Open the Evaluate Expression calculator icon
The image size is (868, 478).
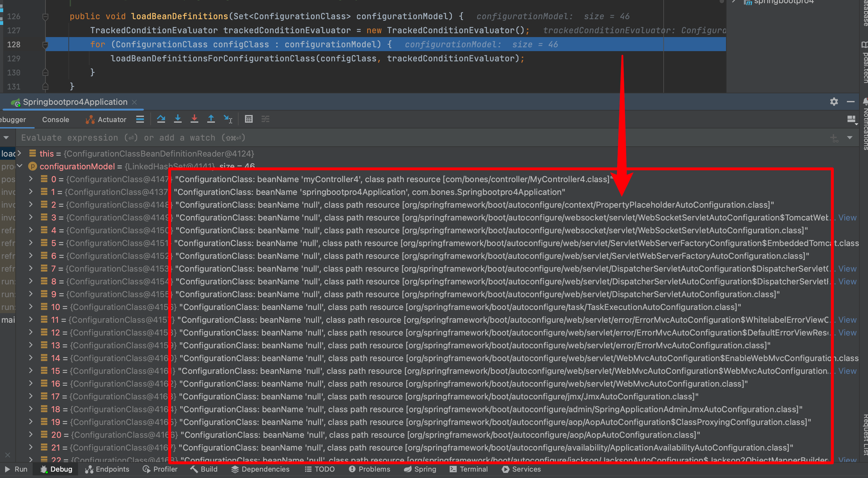pos(249,119)
